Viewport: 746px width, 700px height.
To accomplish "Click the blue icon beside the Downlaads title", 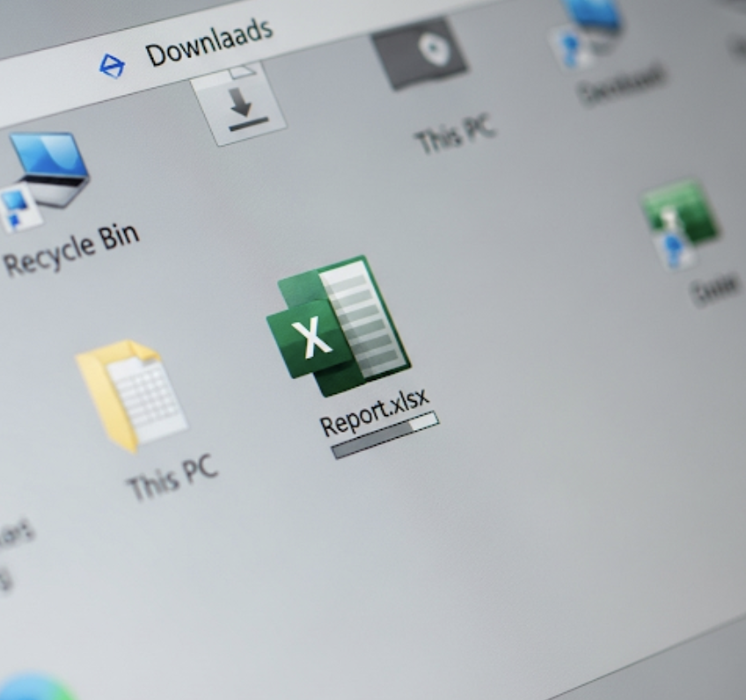I will [113, 67].
